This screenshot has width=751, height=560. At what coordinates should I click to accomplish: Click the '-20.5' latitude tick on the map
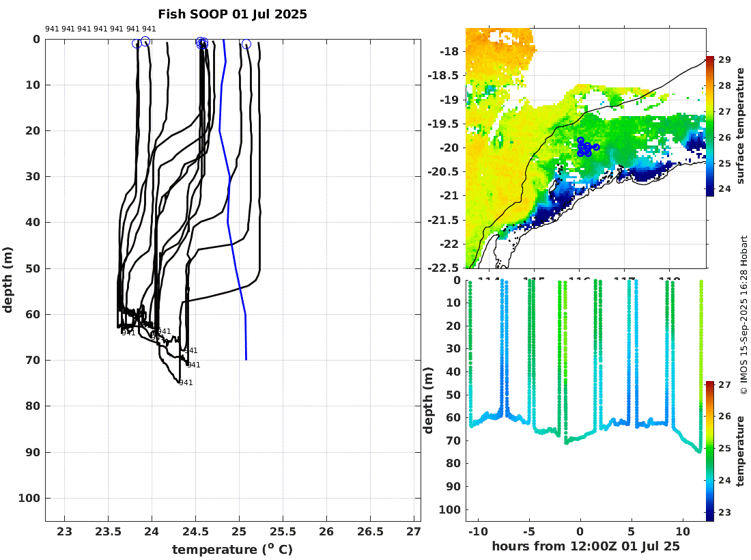click(x=443, y=171)
